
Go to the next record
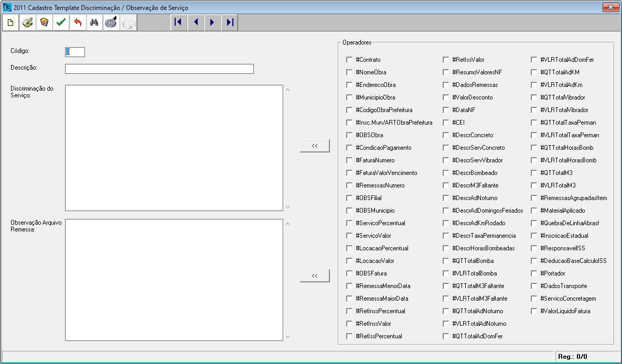click(212, 23)
